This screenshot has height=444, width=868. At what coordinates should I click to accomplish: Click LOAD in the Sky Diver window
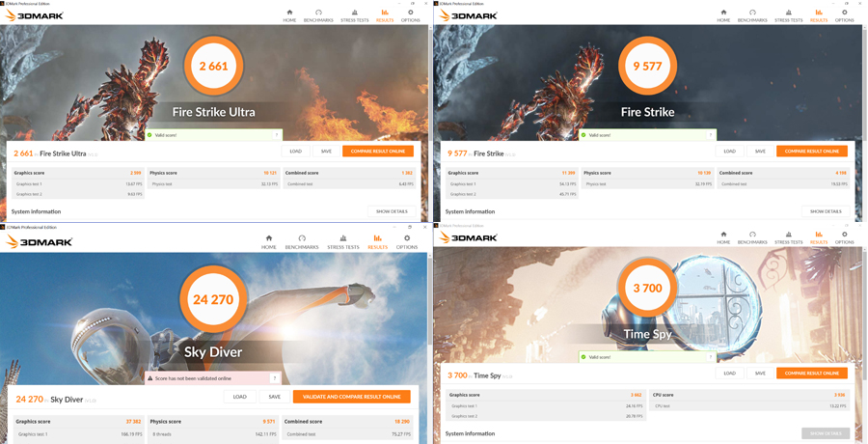click(x=240, y=397)
